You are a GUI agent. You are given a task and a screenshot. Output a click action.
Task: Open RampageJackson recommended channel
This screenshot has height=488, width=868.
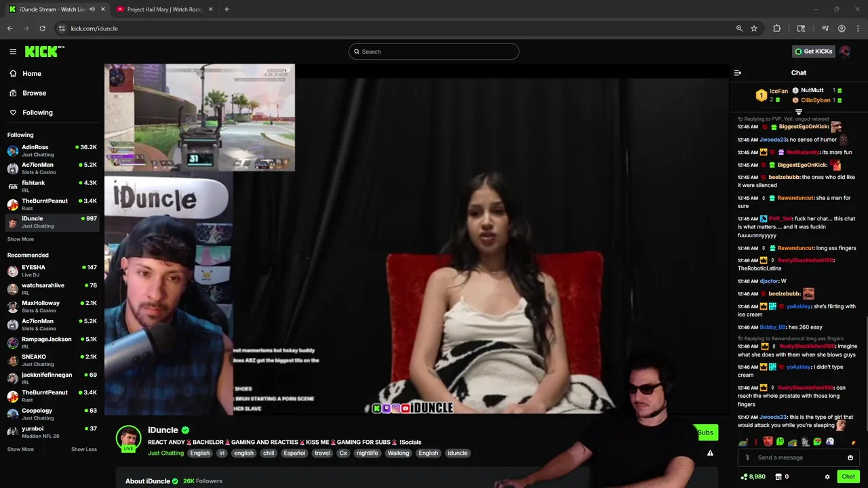pos(52,342)
